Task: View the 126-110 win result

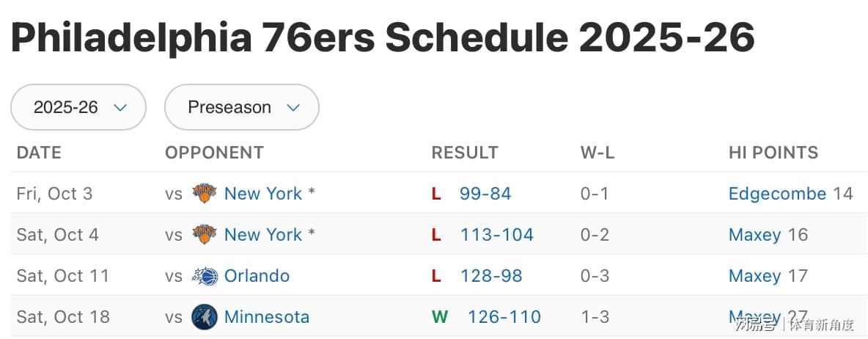Action: tap(504, 317)
